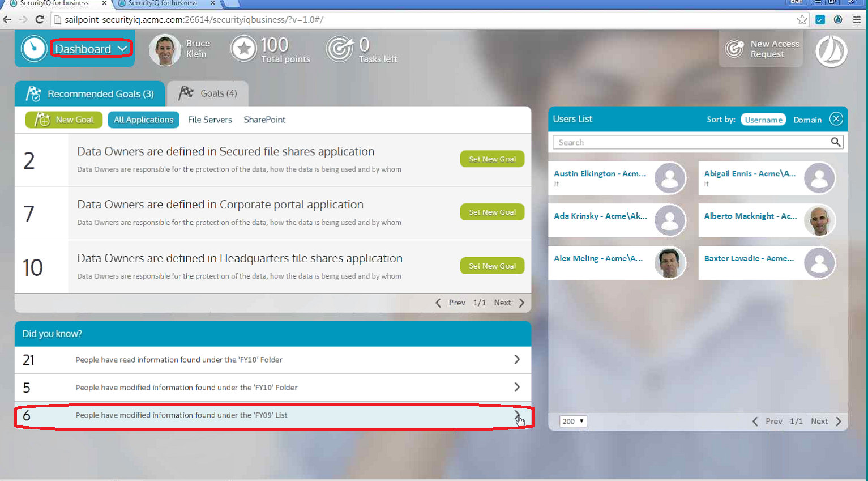Set New Goal for Headquarters file shares
This screenshot has height=481, width=868.
click(492, 266)
